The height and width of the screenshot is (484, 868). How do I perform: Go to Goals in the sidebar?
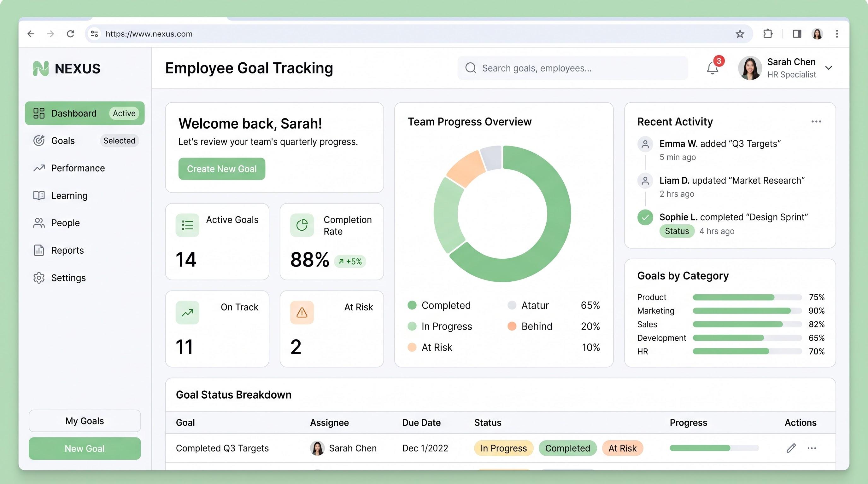point(85,141)
